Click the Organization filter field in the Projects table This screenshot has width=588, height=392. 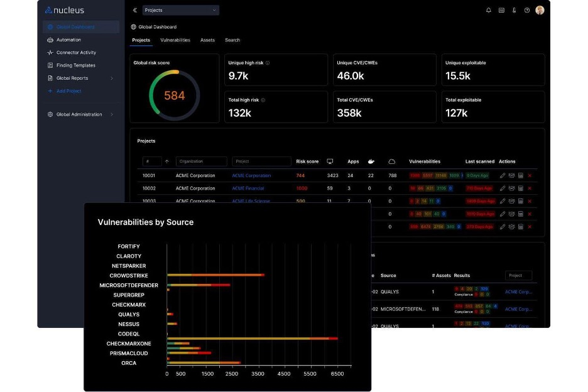coord(202,161)
